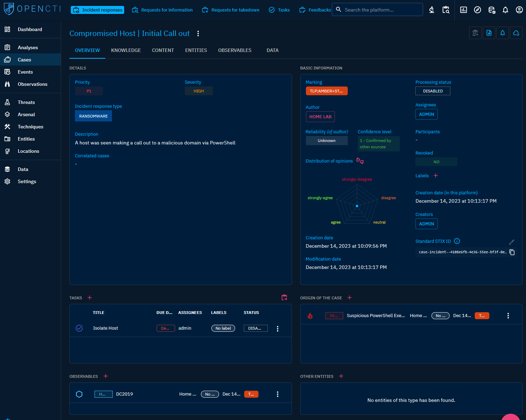Add an origin of the case entity
The height and width of the screenshot is (420, 526).
pos(350,298)
